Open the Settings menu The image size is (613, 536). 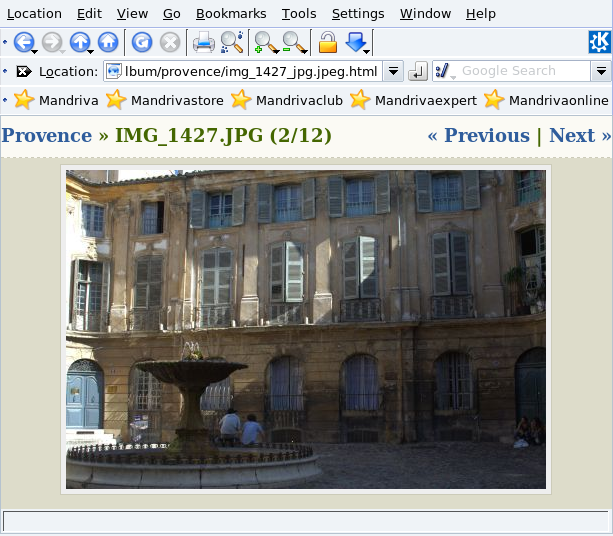(x=357, y=14)
